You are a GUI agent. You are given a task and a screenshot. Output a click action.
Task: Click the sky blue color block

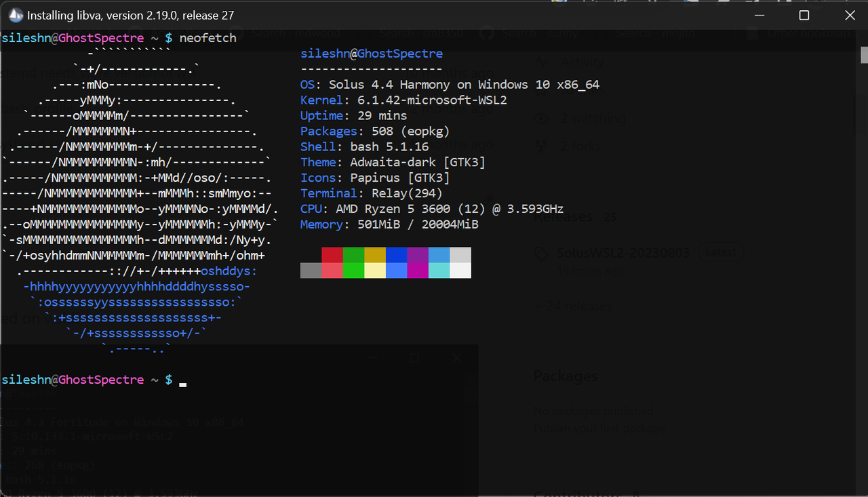439,255
